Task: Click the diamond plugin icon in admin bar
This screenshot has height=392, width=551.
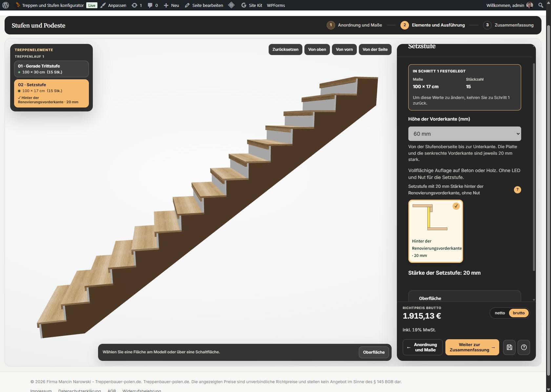Action: [231, 5]
